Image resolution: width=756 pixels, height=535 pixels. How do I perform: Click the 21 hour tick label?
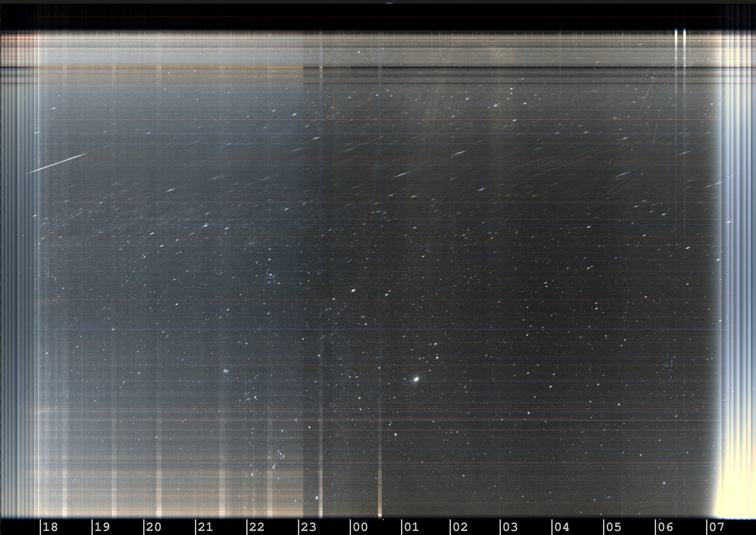click(205, 527)
